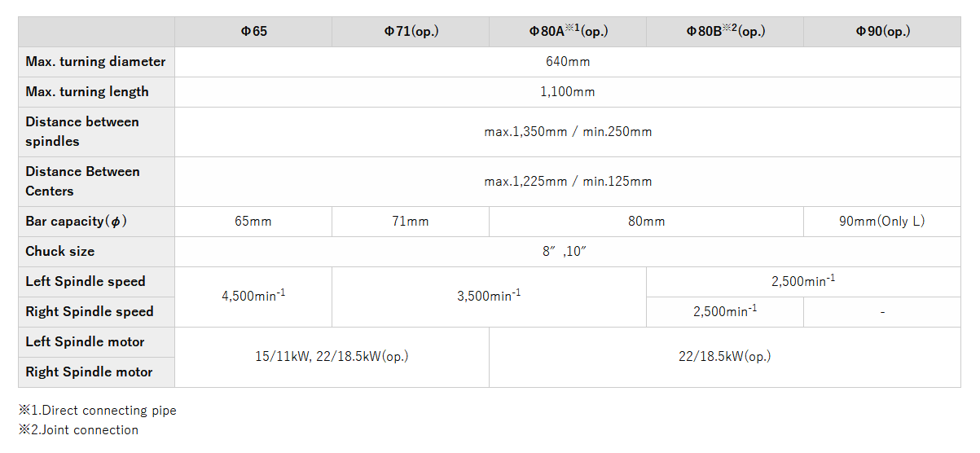Image resolution: width=980 pixels, height=453 pixels.
Task: Select the Φ71(op.) column header
Action: pos(411,32)
